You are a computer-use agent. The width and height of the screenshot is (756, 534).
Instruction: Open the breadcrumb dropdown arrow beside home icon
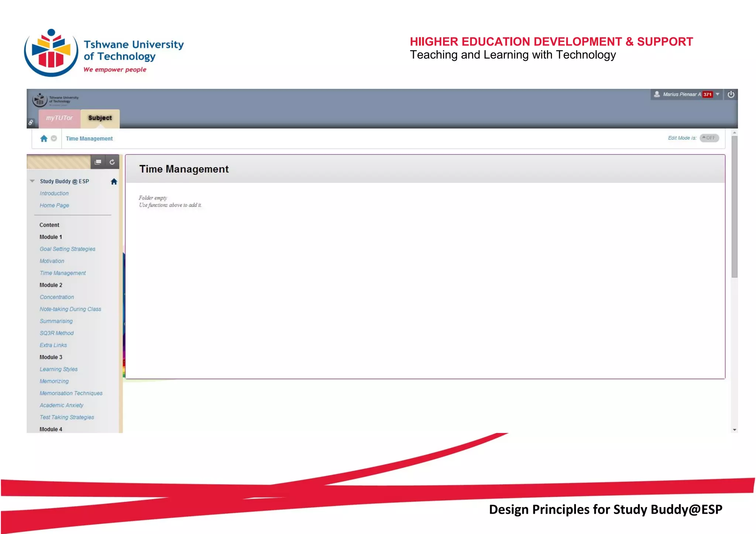click(54, 138)
